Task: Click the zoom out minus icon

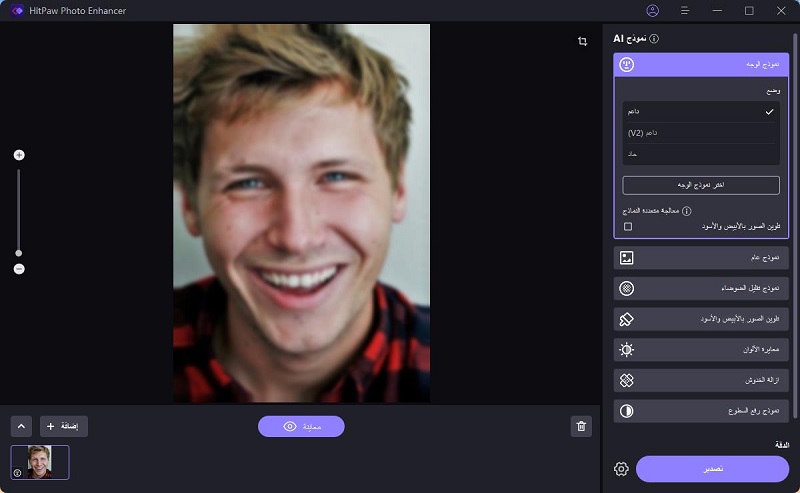Action: pyautogui.click(x=19, y=269)
